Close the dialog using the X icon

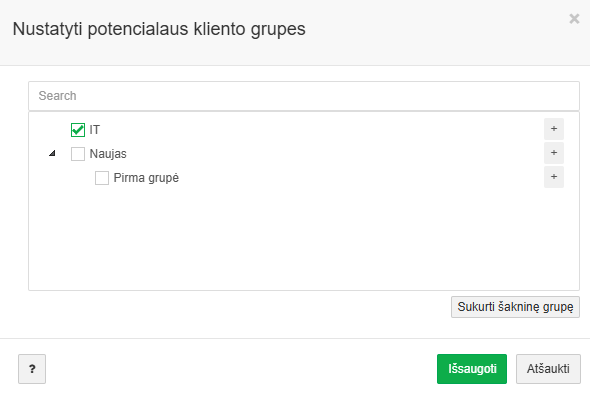pyautogui.click(x=574, y=18)
